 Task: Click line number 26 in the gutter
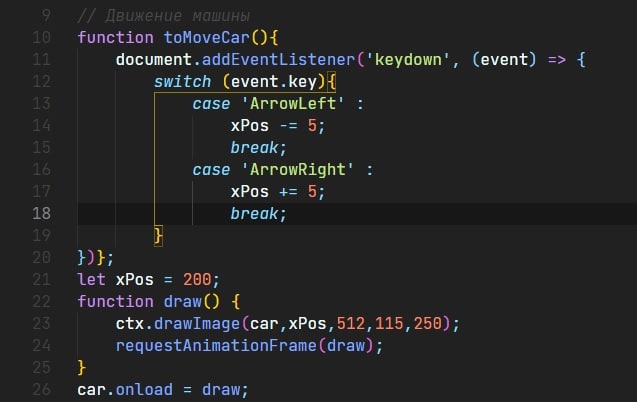[x=41, y=389]
